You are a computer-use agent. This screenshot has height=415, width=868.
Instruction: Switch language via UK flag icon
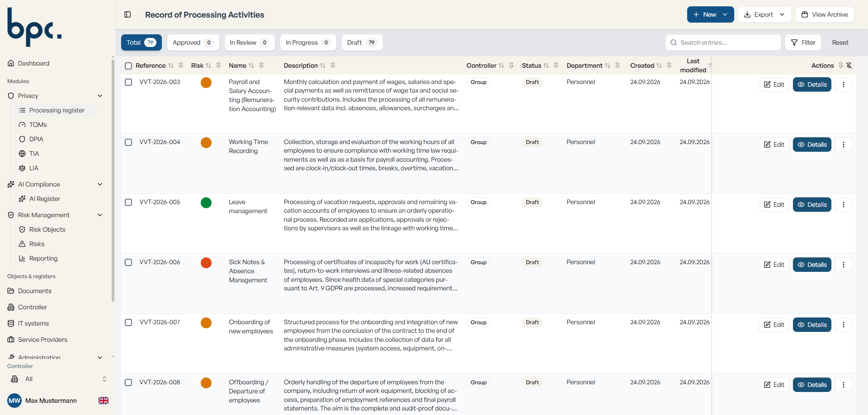pyautogui.click(x=104, y=401)
